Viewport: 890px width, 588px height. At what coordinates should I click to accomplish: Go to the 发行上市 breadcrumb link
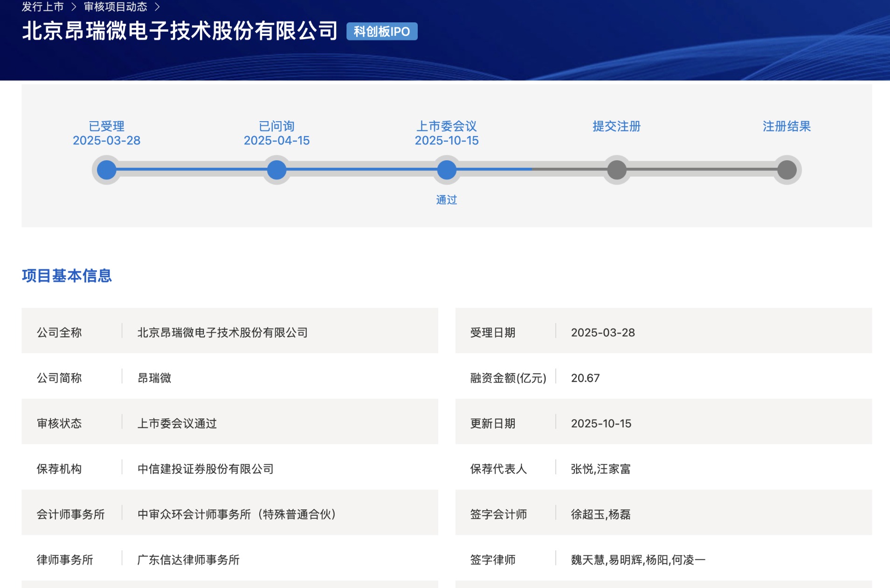click(42, 7)
